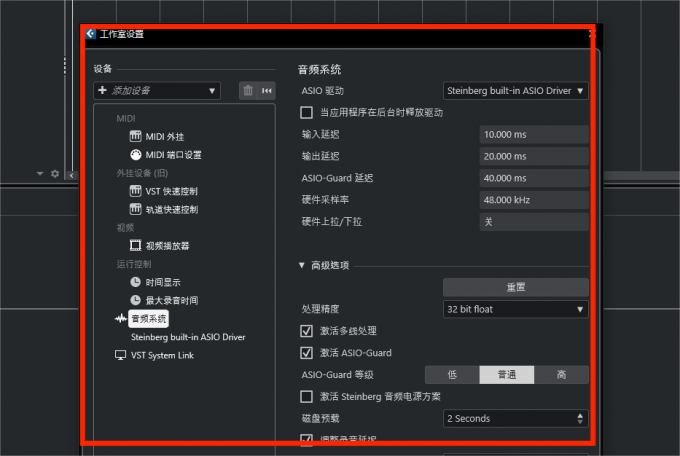Toggle 激活 ASIO-Guard checkbox
The width and height of the screenshot is (680, 456).
click(307, 353)
